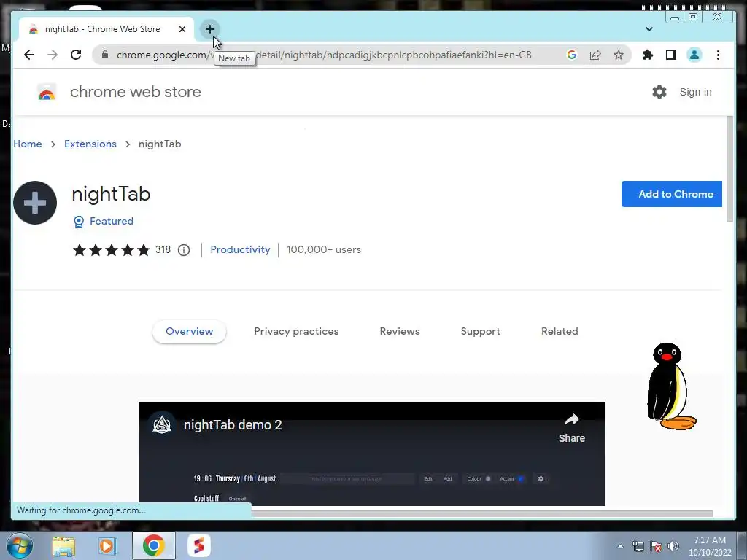The height and width of the screenshot is (560, 747).
Task: Open the Extensions puzzle icon
Action: (x=648, y=55)
